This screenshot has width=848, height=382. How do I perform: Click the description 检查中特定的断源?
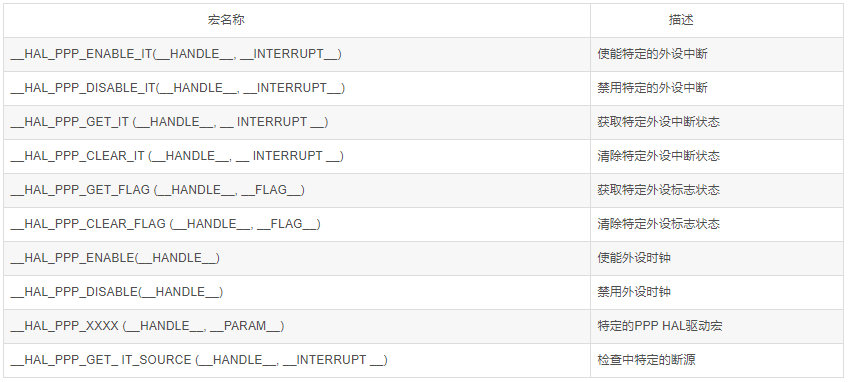point(646,360)
